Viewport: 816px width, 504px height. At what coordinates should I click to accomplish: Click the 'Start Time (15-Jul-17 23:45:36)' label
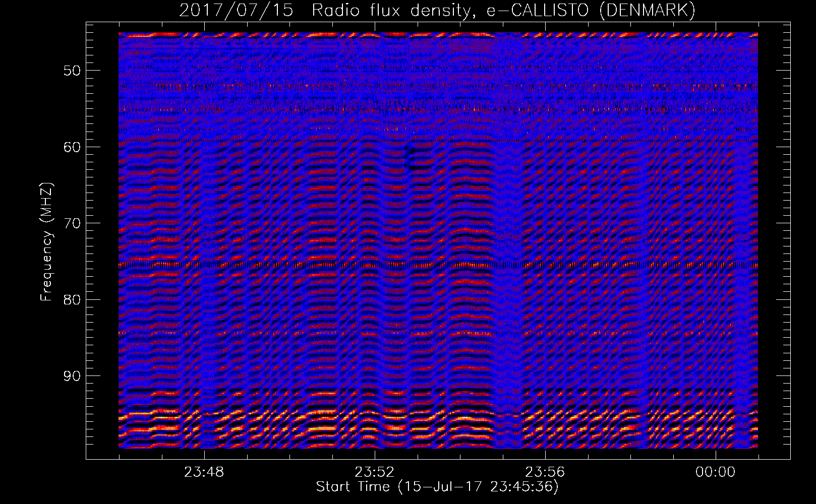437,487
